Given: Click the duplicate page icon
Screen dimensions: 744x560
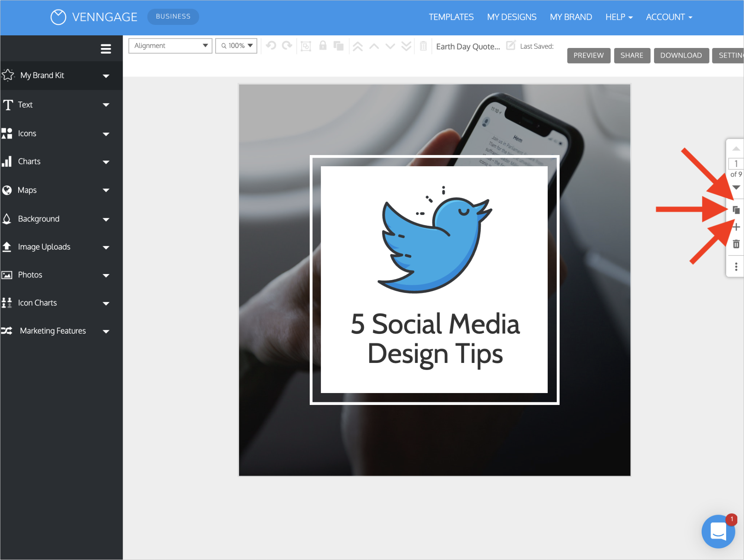Looking at the screenshot, I should click(x=736, y=210).
